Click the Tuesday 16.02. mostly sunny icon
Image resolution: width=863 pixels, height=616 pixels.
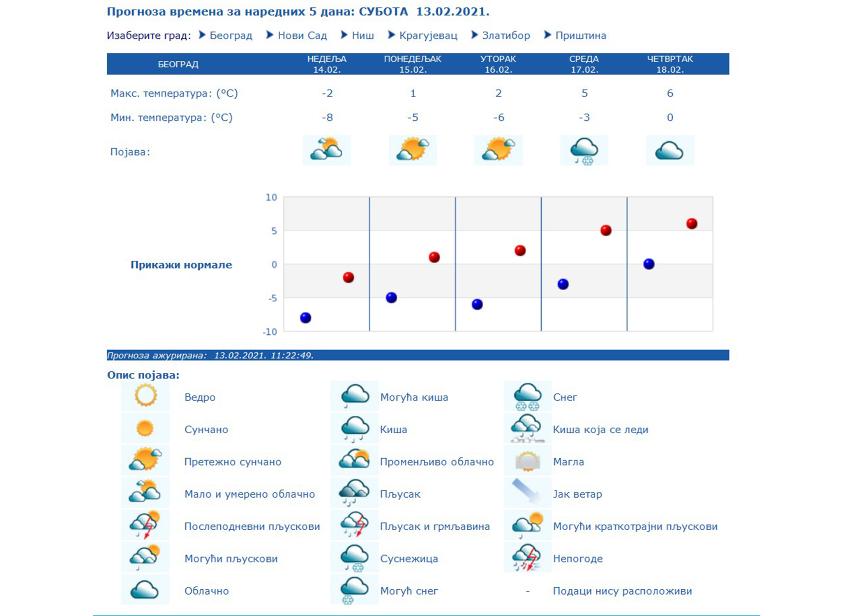(498, 150)
